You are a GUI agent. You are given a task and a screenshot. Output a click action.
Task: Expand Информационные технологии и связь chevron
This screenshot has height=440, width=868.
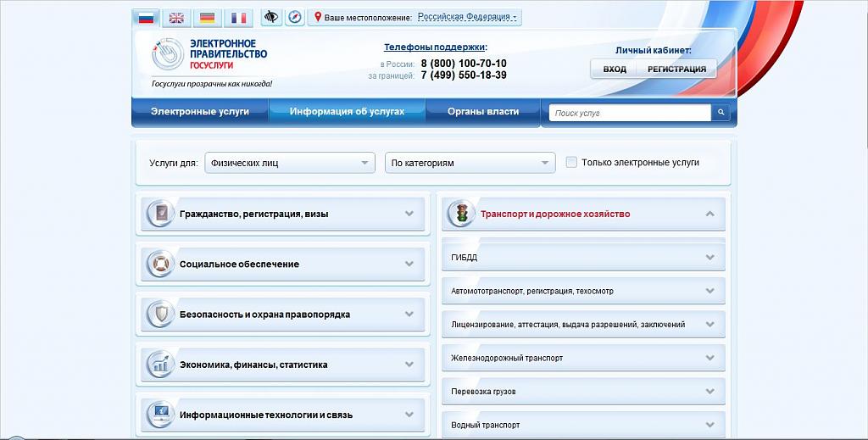coord(409,415)
